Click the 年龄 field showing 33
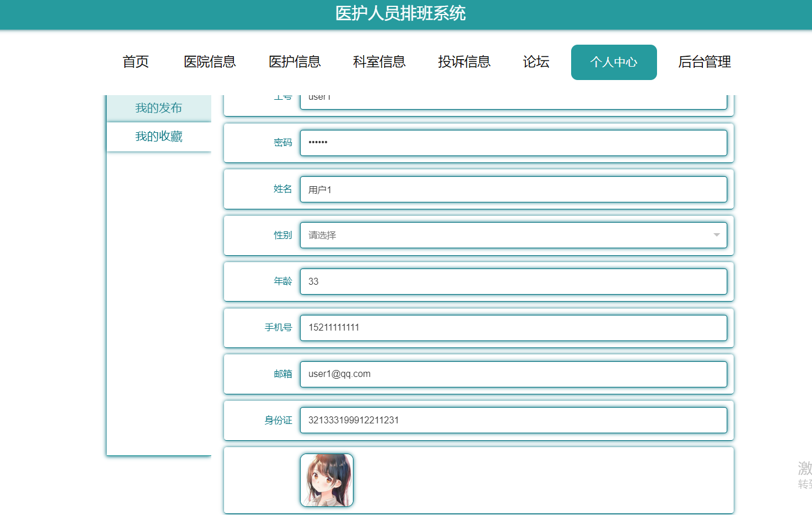Screen dimensions: 812x515 (514, 281)
